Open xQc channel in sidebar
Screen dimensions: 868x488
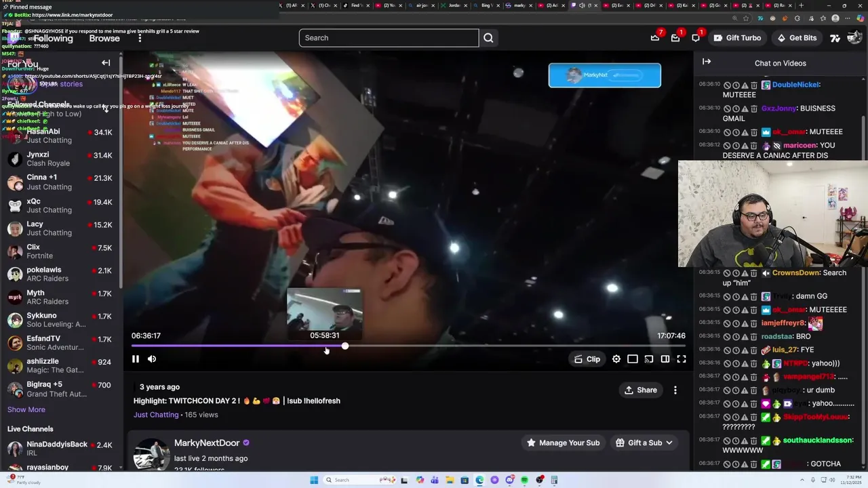[61, 205]
